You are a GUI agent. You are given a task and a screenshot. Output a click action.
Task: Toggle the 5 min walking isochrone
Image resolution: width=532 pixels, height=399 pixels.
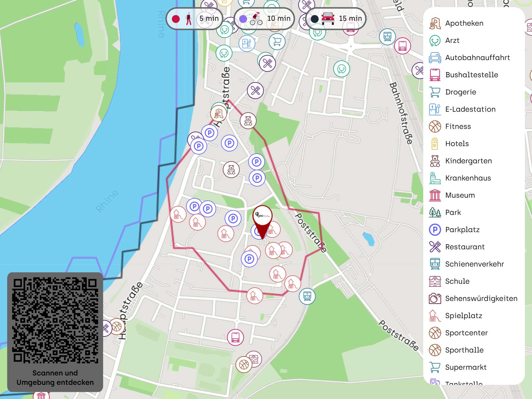pos(195,19)
